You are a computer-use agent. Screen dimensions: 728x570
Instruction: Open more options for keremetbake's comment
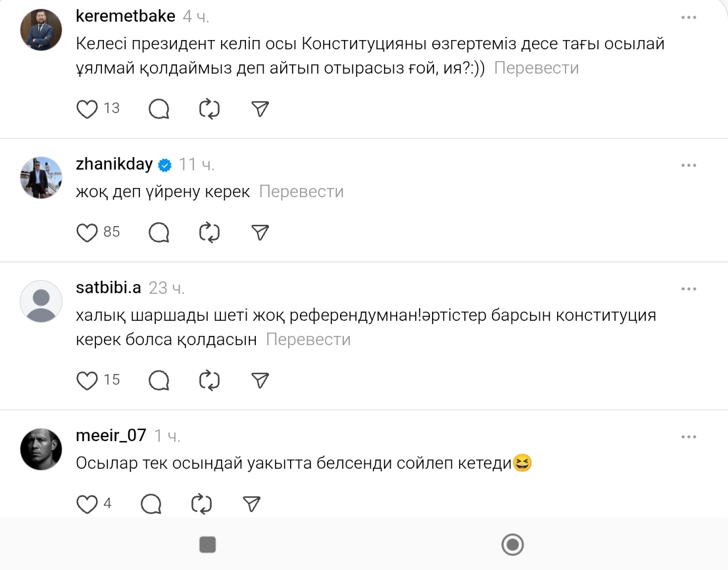point(689,18)
